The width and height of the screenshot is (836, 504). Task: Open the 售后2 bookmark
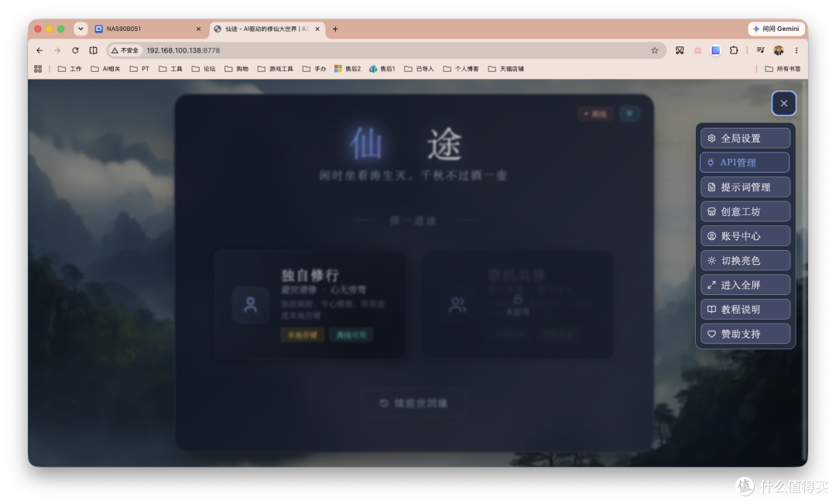348,69
